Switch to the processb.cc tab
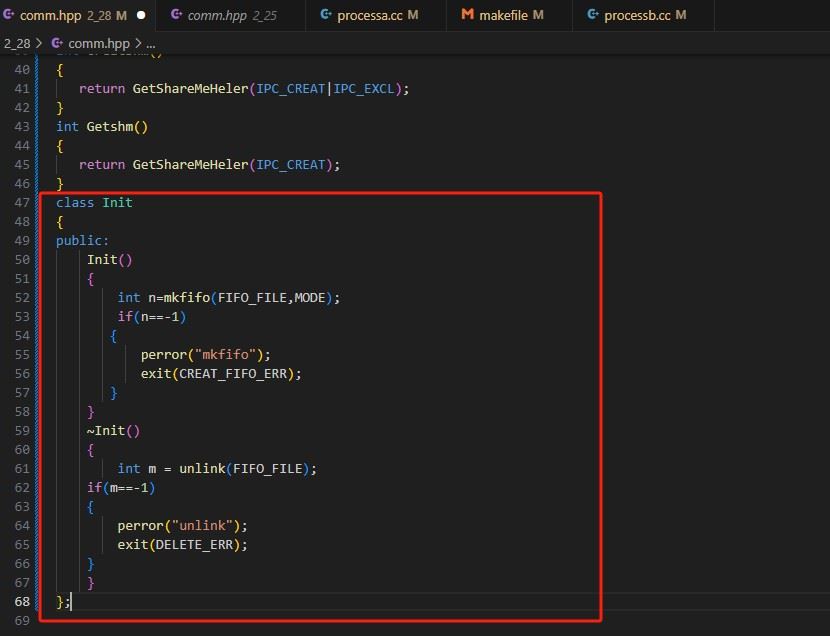 pos(643,15)
